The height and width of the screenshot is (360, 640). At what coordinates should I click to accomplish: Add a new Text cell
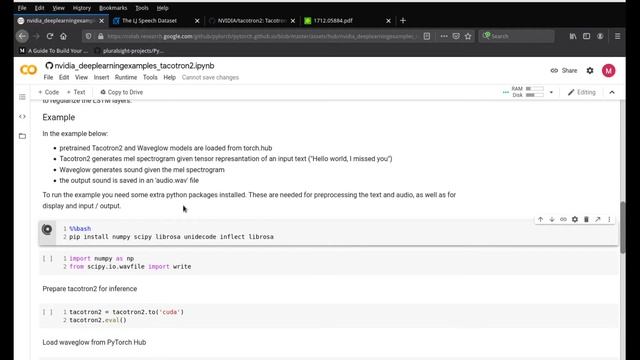point(76,92)
